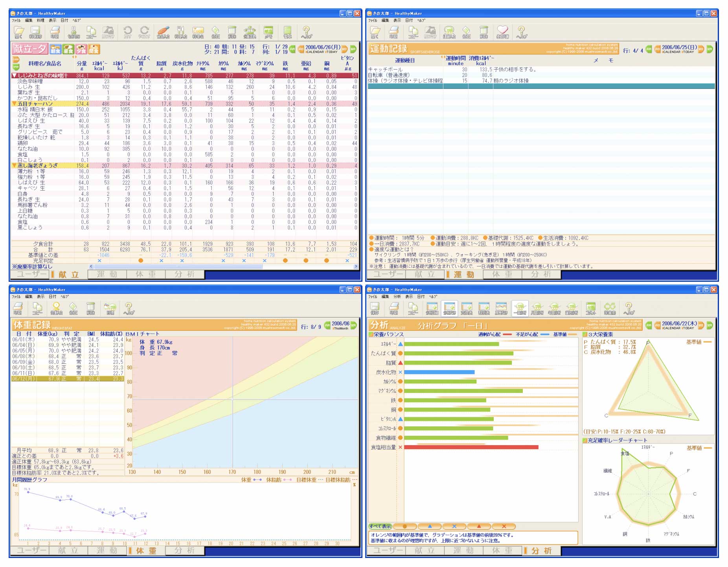Select the 昼食 lunch meal toggle

click(68, 50)
